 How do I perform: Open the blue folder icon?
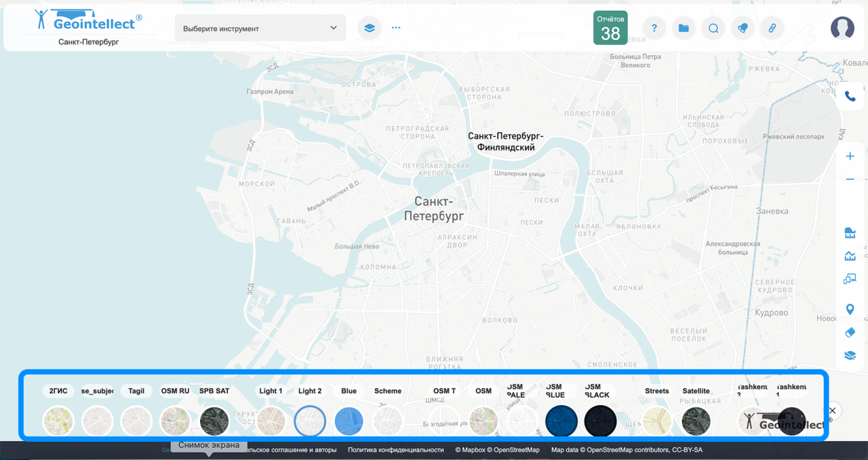point(684,28)
